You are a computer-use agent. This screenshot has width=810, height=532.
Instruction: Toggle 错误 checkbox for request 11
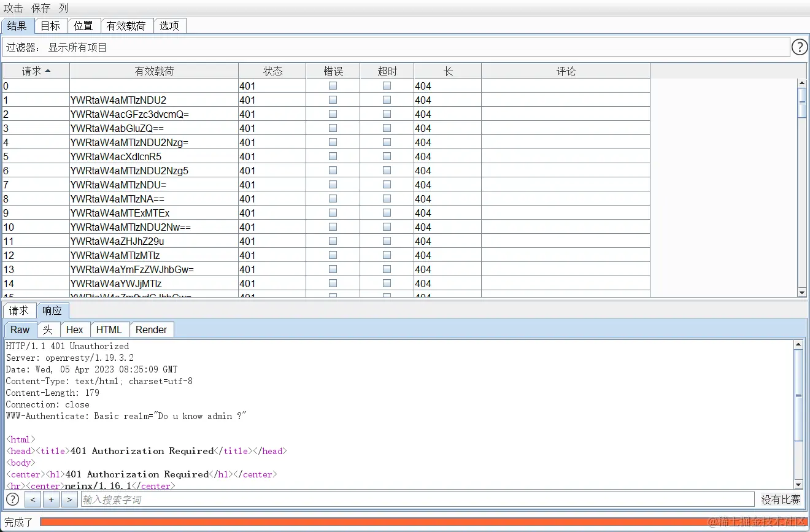(333, 241)
